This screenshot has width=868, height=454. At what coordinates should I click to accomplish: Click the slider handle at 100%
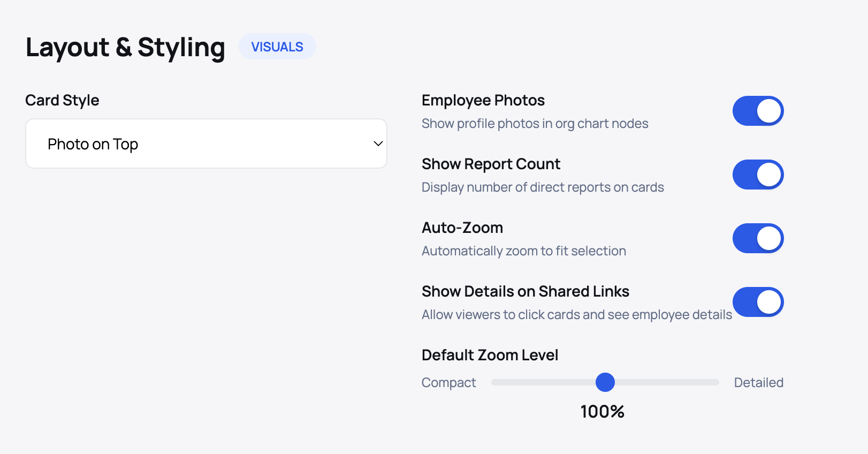pos(605,382)
